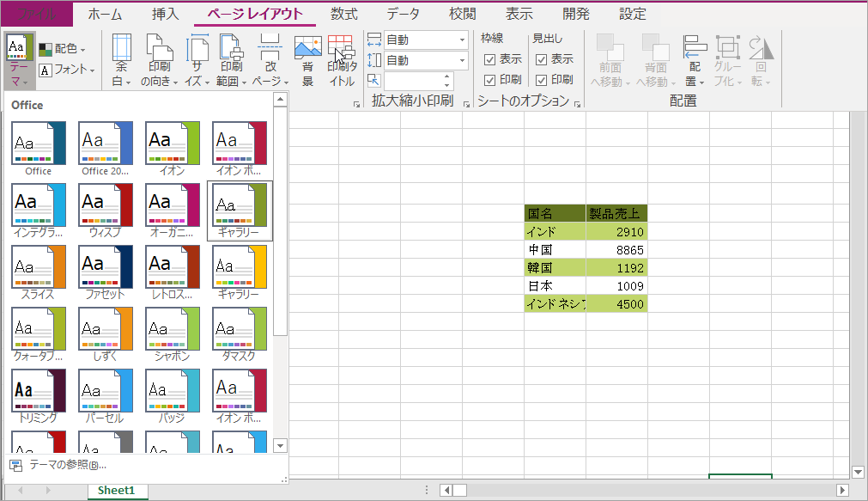Select the Sheet1 worksheet tab
868x501 pixels.
[x=116, y=490]
